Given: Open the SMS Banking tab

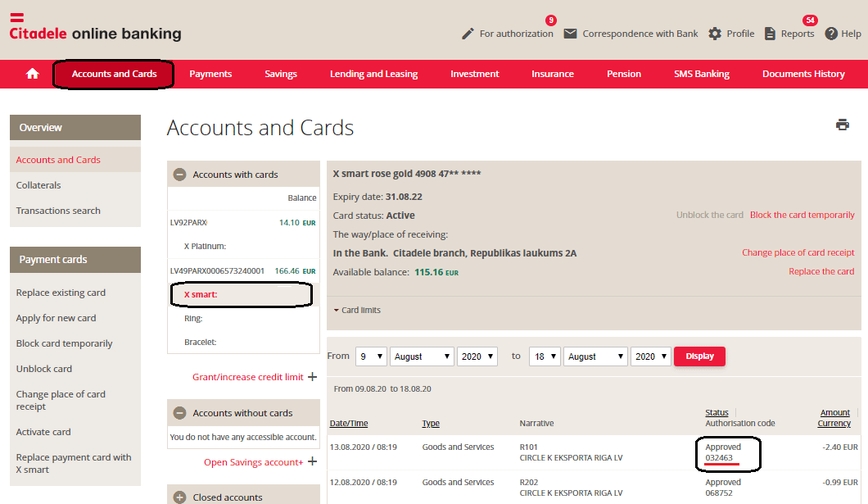Looking at the screenshot, I should click(x=702, y=74).
